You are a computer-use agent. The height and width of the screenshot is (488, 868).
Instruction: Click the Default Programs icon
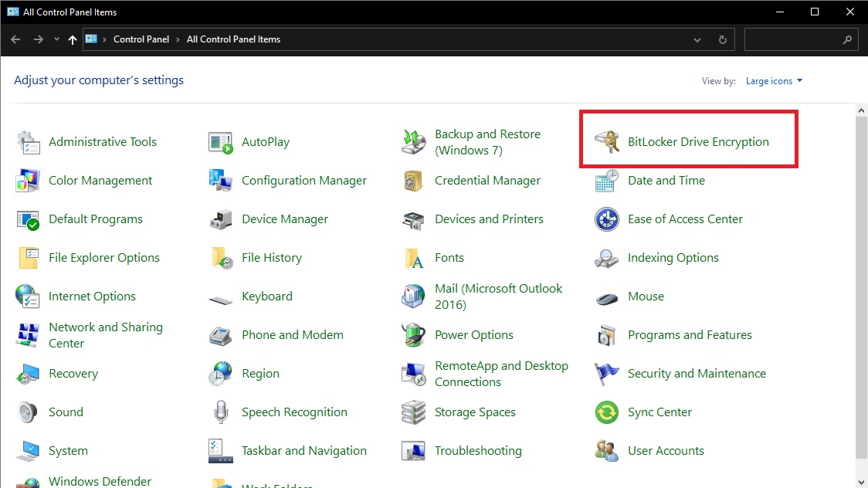coord(28,219)
